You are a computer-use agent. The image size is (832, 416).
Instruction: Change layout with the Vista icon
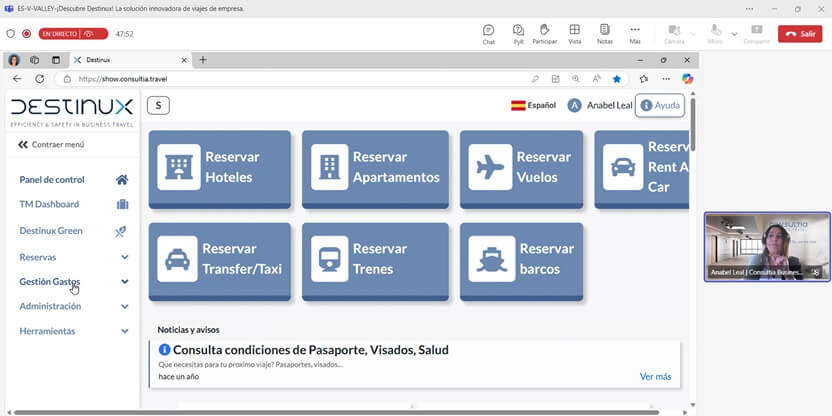tap(574, 34)
